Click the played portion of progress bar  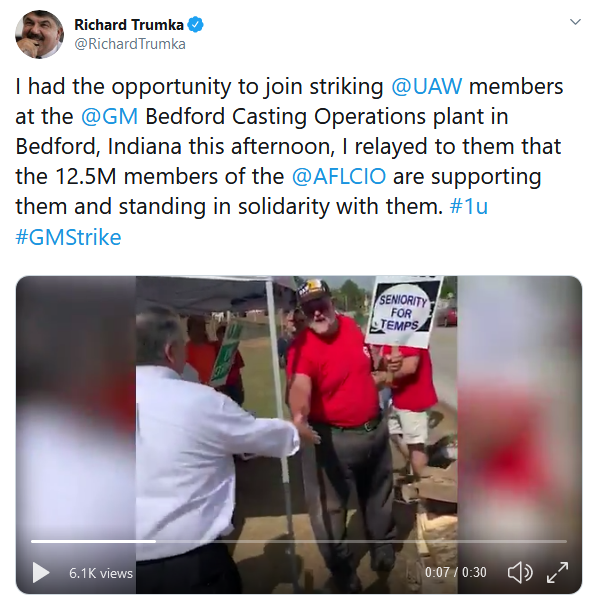[x=93, y=541]
